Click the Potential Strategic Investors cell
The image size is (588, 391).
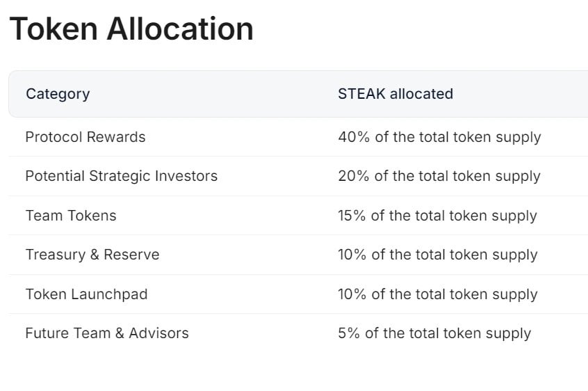(121, 176)
